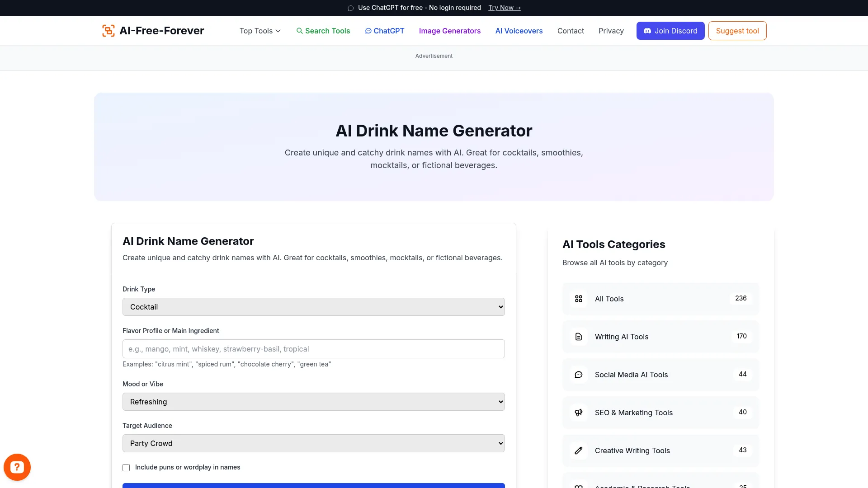Enable include puns or wordplay in names
The height and width of the screenshot is (488, 868).
tap(126, 467)
